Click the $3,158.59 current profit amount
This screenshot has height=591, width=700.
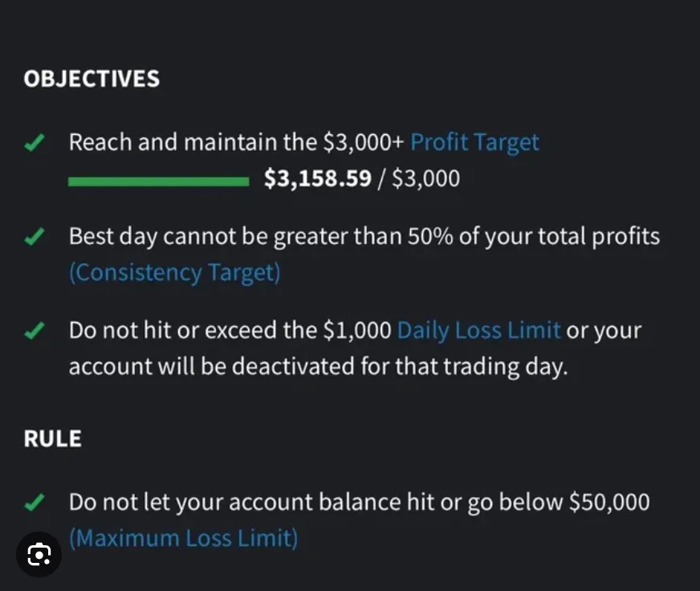point(317,178)
